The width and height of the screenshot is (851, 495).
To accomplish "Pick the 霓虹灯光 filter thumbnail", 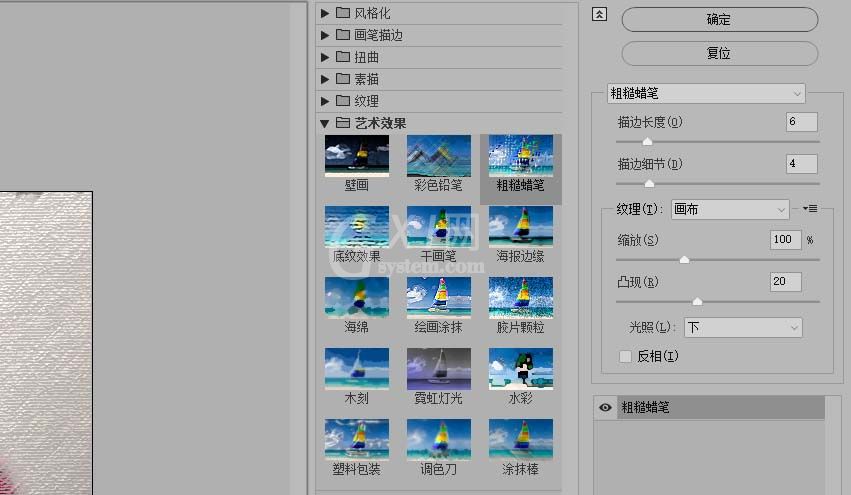I will point(439,369).
